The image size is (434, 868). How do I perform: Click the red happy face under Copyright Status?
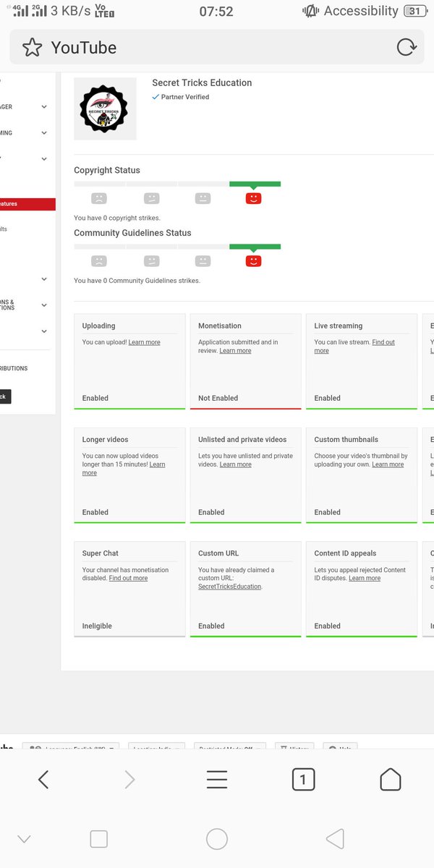click(253, 198)
